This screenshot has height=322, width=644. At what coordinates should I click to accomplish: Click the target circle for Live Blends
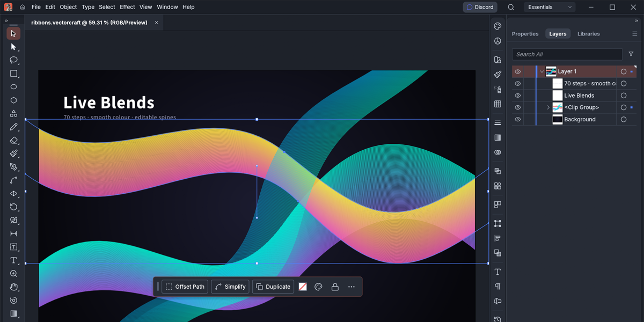(x=624, y=96)
